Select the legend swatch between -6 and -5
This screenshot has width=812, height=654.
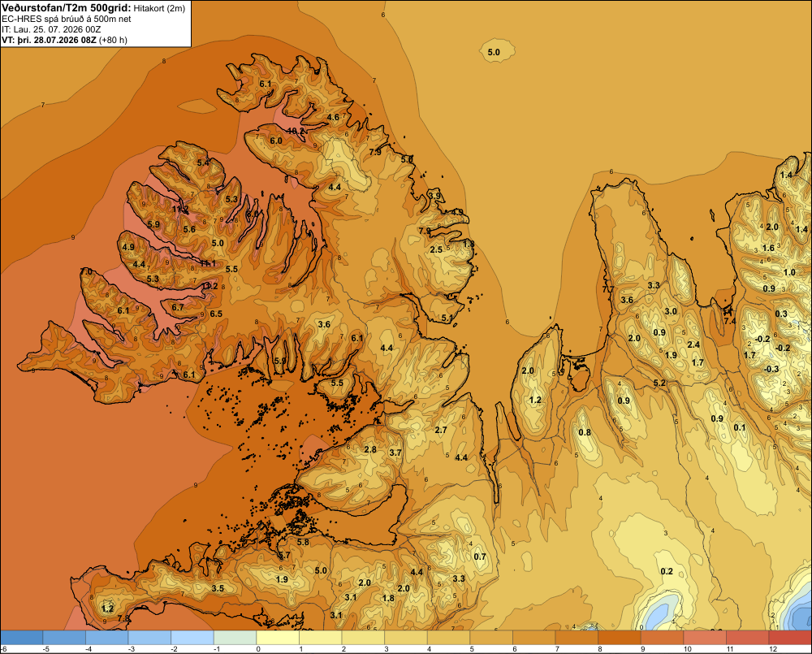coord(21,638)
